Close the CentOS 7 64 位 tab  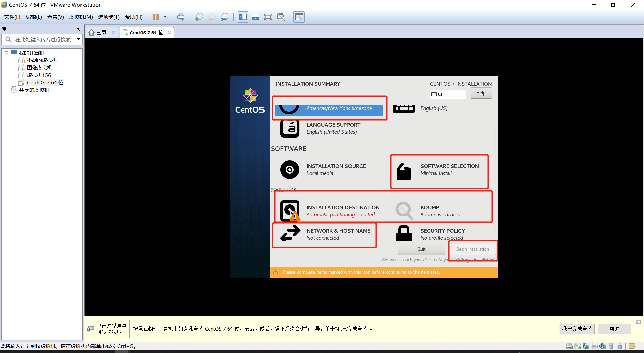pyautogui.click(x=170, y=33)
